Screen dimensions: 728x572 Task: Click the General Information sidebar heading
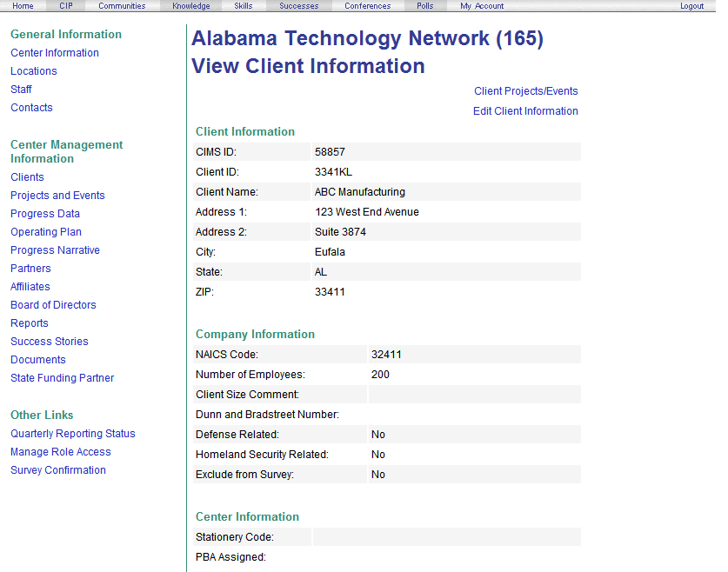[x=66, y=34]
